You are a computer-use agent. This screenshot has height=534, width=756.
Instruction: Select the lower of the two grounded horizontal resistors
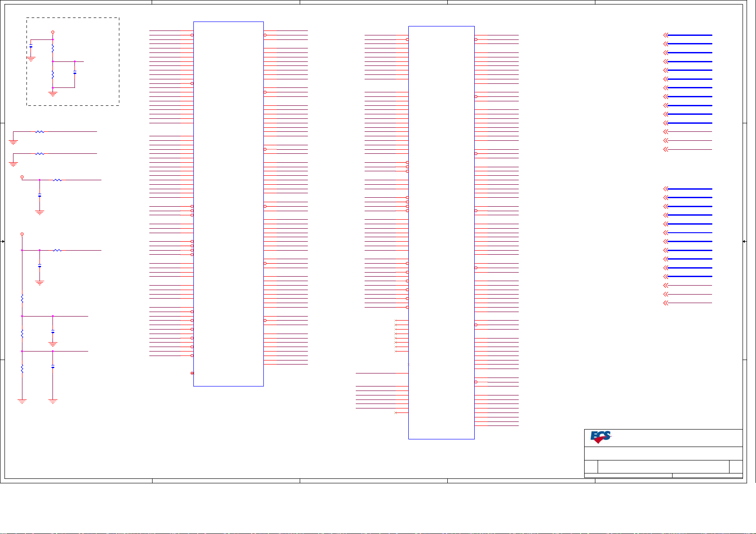39,154
